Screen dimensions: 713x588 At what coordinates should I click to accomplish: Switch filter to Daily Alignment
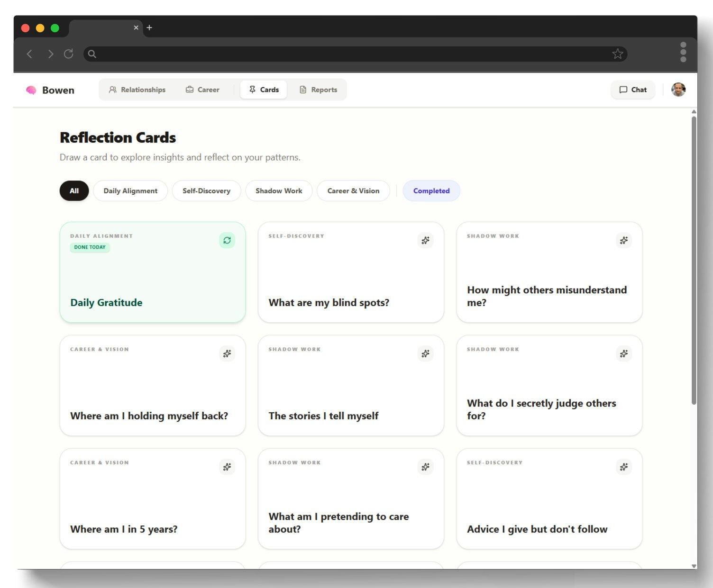click(x=130, y=190)
